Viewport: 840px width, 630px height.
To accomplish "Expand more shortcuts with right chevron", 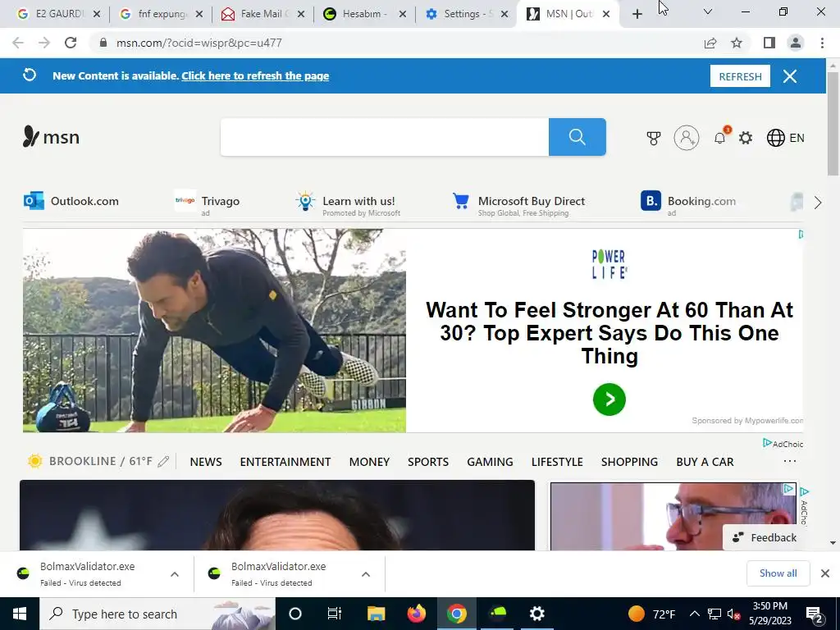I will point(818,203).
